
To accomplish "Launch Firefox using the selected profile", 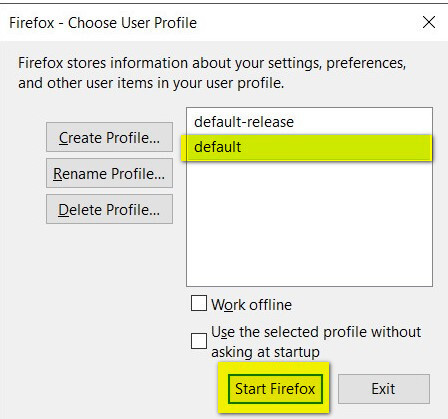I will (x=275, y=389).
